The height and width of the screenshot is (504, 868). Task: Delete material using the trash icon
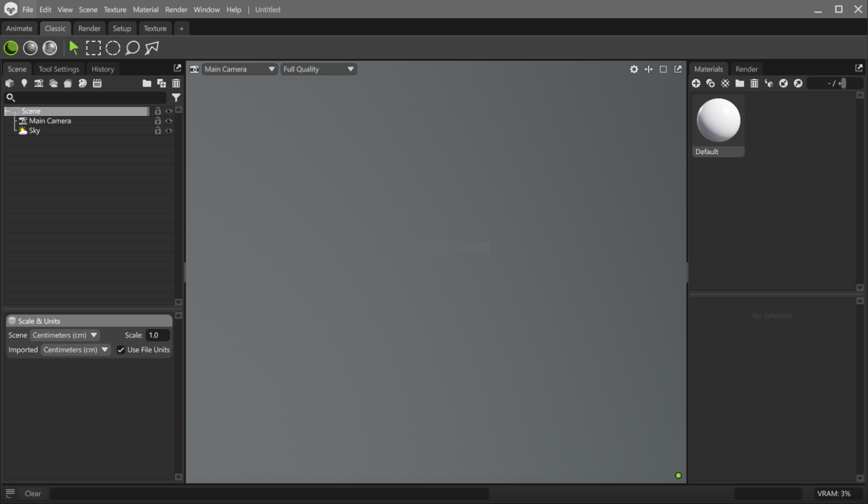click(754, 83)
